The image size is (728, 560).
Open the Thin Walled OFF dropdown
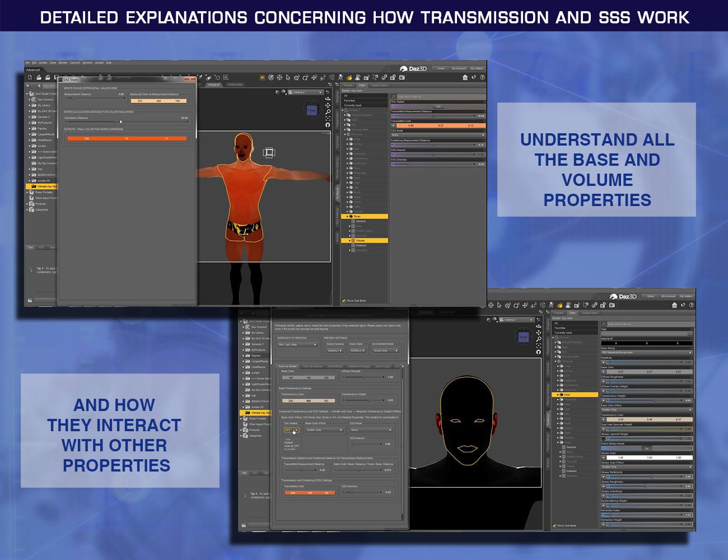point(291,430)
